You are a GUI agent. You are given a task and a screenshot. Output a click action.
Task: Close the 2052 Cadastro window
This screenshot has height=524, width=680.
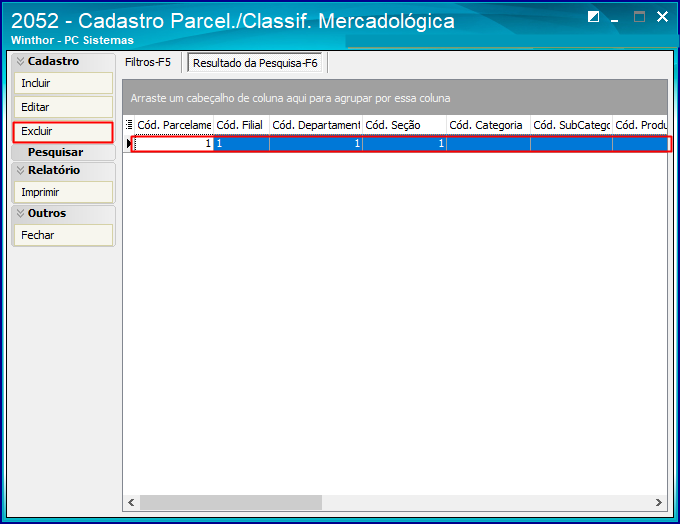coord(662,17)
